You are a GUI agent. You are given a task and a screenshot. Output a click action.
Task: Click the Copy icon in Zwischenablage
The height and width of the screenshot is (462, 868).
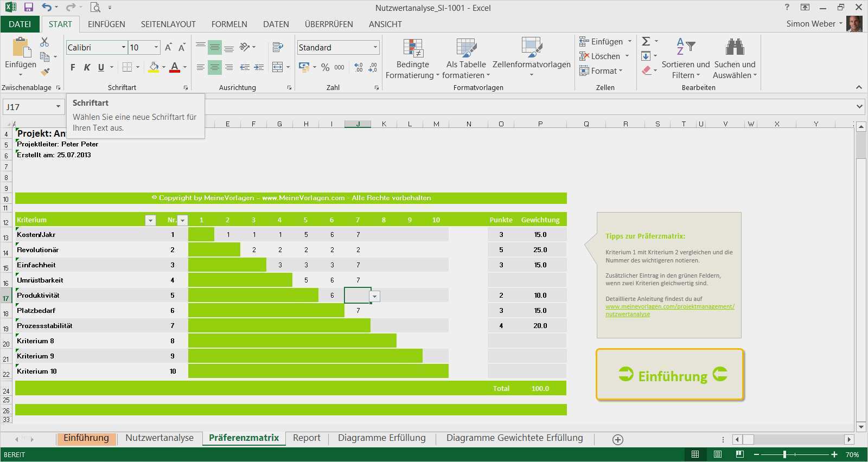tap(44, 56)
